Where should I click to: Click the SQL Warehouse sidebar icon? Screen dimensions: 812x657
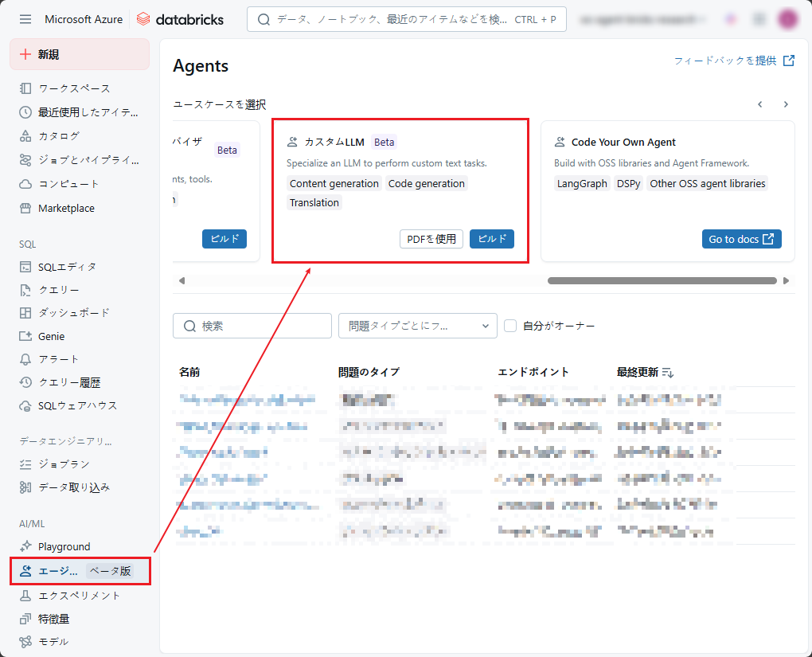coord(25,406)
